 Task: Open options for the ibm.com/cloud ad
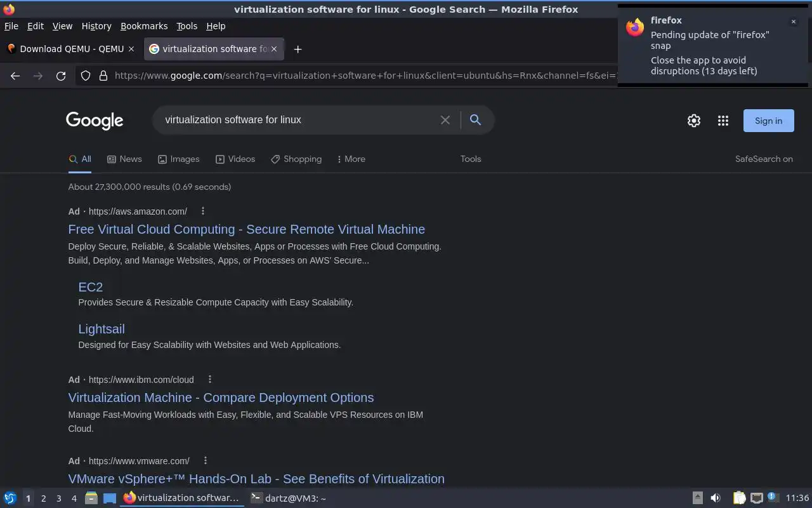pos(210,379)
